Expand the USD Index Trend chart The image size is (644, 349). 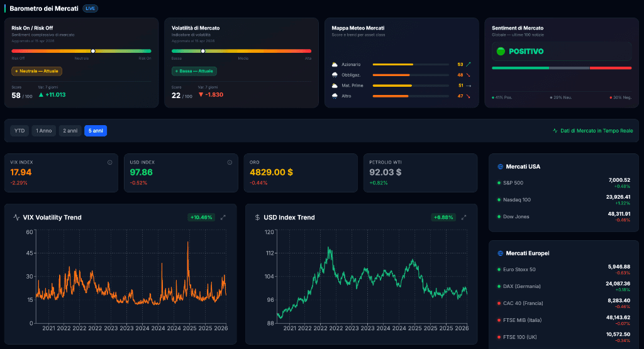(x=464, y=218)
